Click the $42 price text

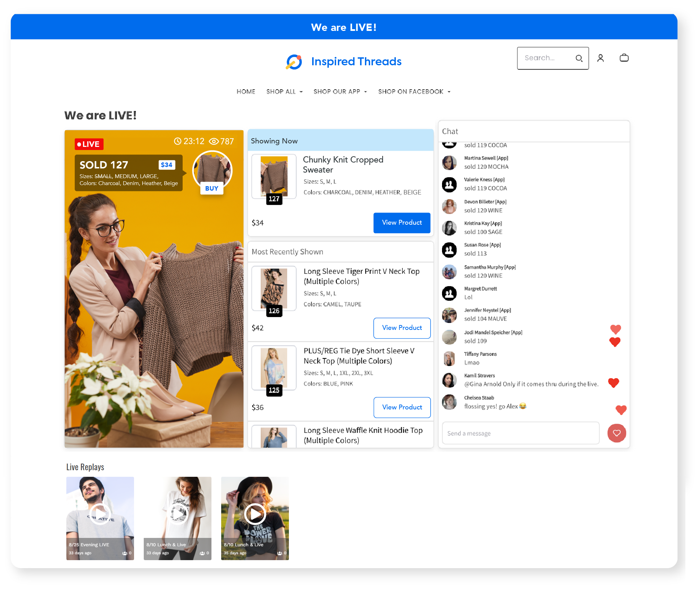(258, 328)
